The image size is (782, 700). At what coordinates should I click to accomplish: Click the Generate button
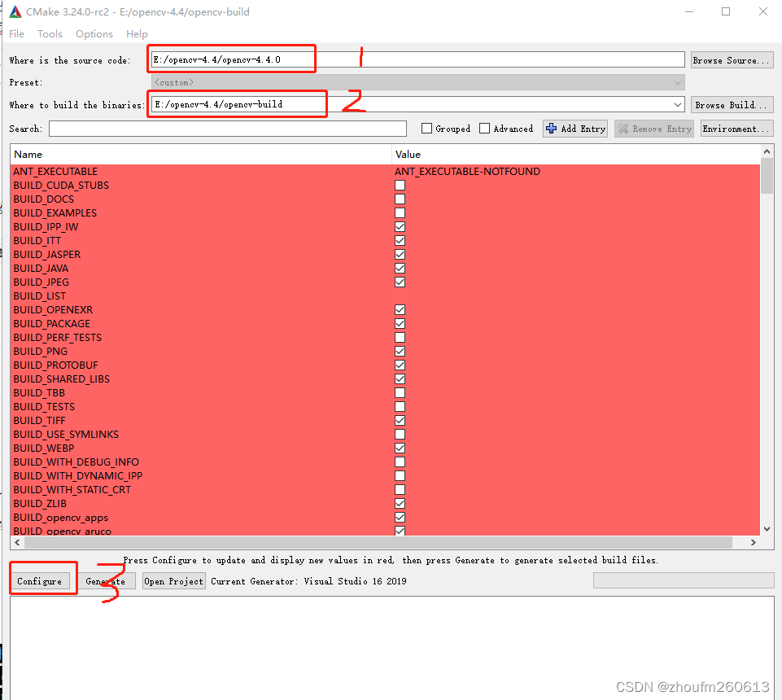pos(105,581)
